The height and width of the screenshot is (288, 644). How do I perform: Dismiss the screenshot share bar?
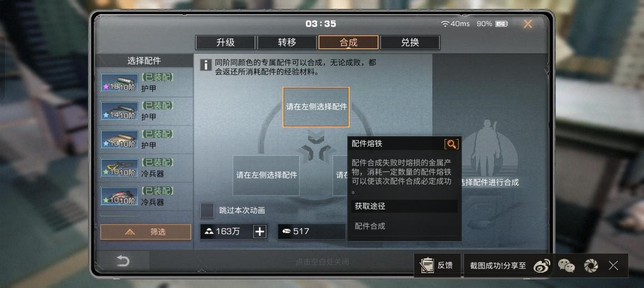point(613,265)
